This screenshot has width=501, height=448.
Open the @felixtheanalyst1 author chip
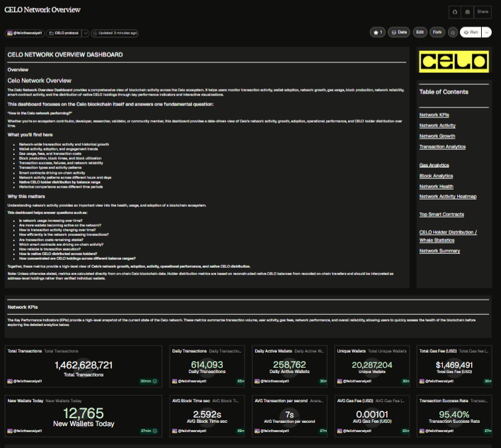[25, 33]
